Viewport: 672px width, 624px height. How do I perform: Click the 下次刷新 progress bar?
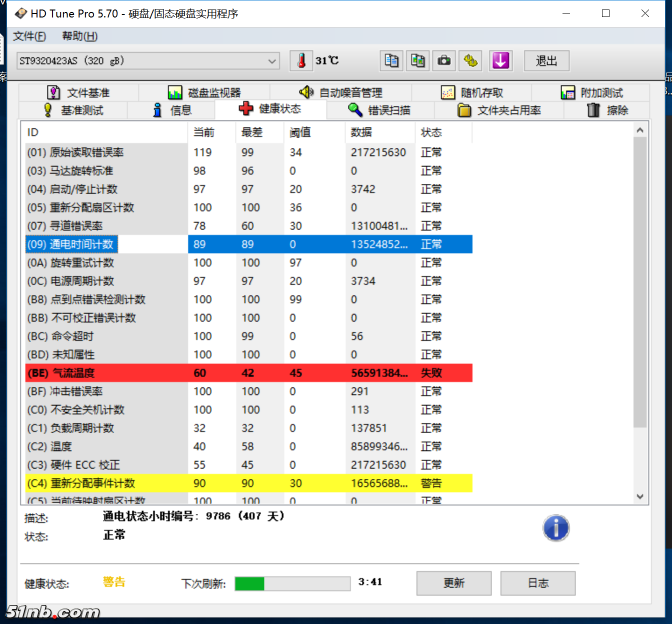coord(292,583)
